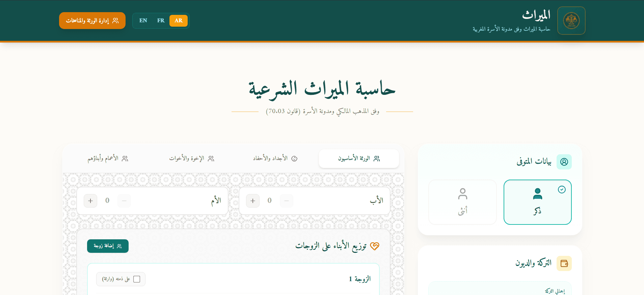
Task: Click the الأب count value 0
Action: [269, 200]
